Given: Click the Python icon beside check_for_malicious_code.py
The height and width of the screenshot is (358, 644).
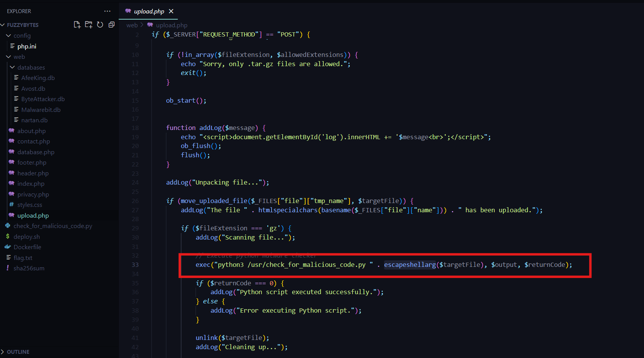Looking at the screenshot, I should [x=8, y=226].
